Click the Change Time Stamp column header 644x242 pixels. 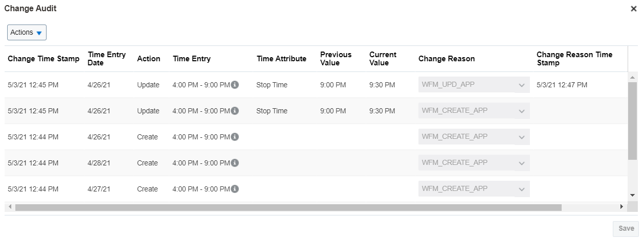click(43, 59)
